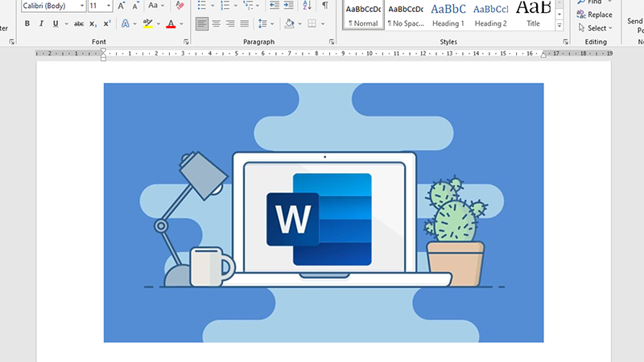Apply the Title style

tap(533, 14)
